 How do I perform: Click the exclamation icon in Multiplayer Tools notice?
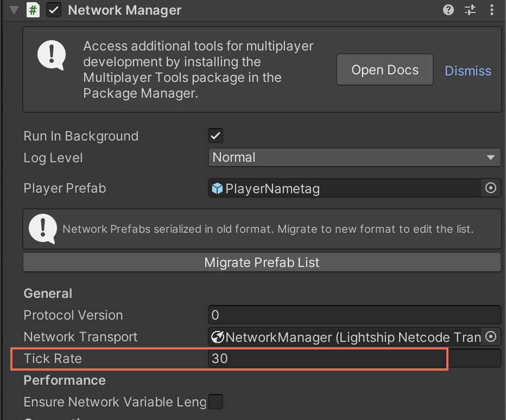click(x=52, y=55)
